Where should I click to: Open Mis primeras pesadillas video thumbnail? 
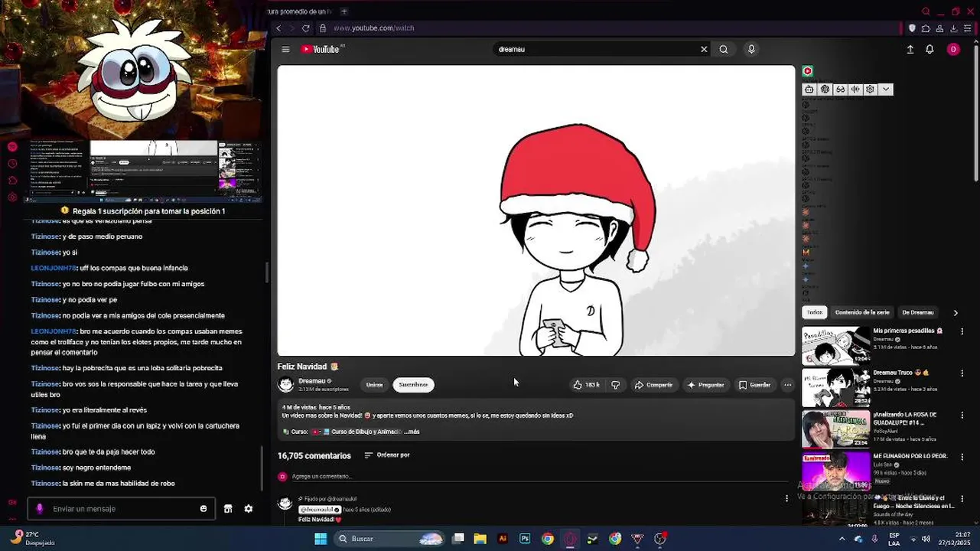pyautogui.click(x=835, y=346)
